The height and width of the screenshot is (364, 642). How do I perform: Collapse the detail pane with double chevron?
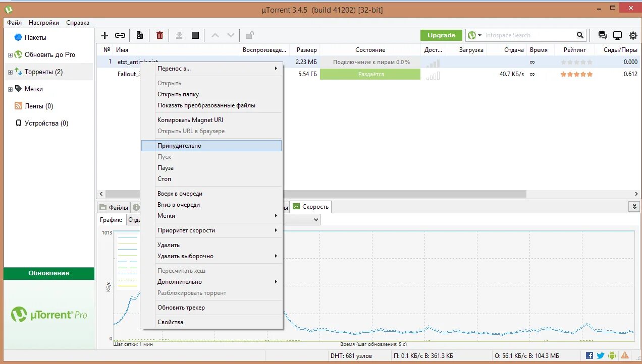pos(634,207)
